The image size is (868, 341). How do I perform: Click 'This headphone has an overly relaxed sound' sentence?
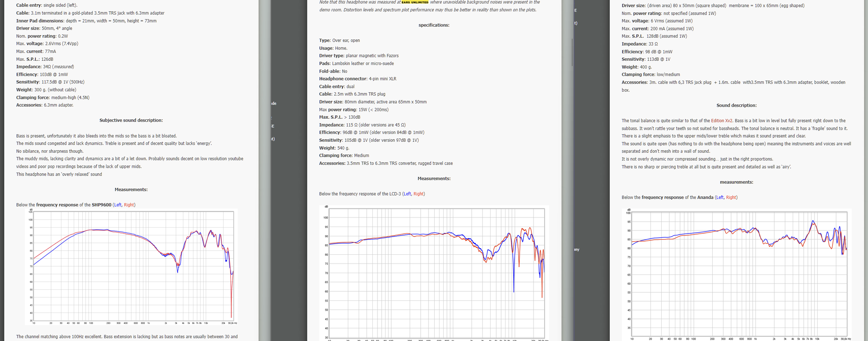(x=59, y=174)
